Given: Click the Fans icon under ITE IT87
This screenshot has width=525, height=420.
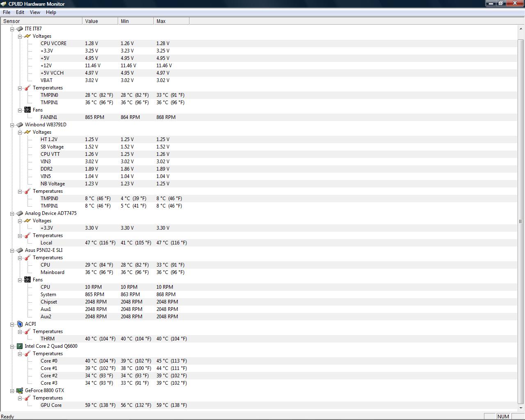Looking at the screenshot, I should (x=27, y=110).
